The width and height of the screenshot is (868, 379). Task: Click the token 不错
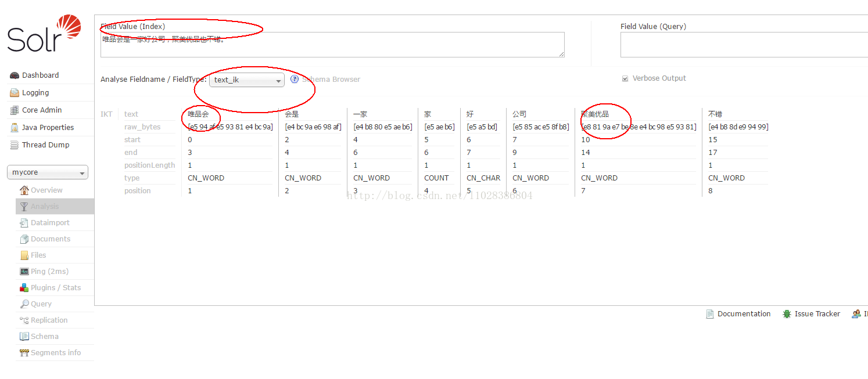[x=715, y=114]
